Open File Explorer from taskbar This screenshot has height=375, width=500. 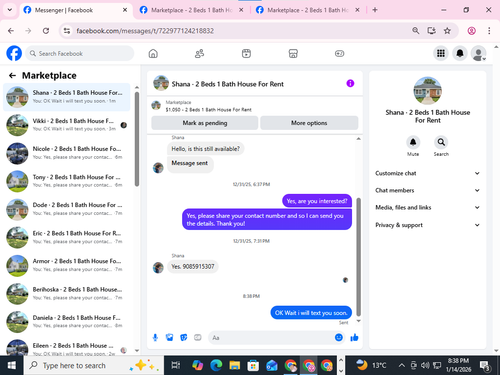[235, 366]
